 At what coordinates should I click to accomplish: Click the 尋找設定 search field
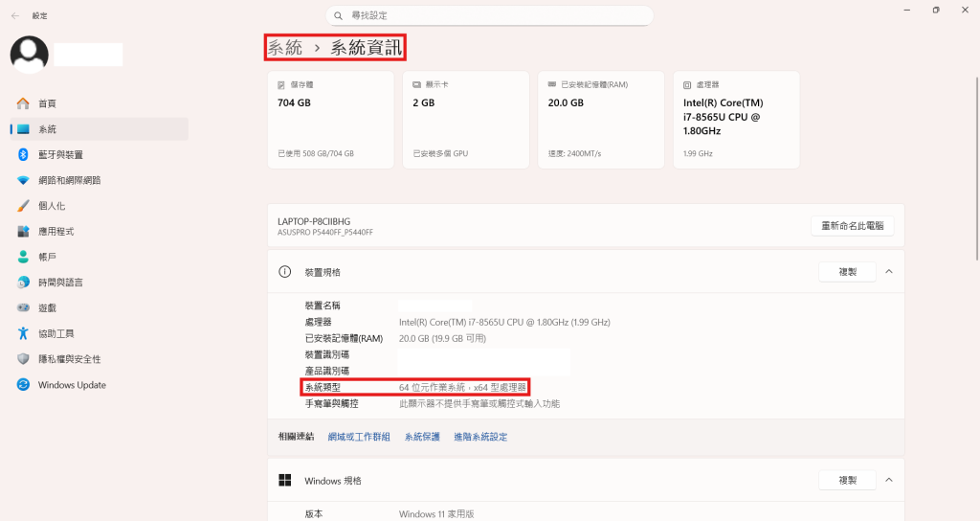[489, 15]
